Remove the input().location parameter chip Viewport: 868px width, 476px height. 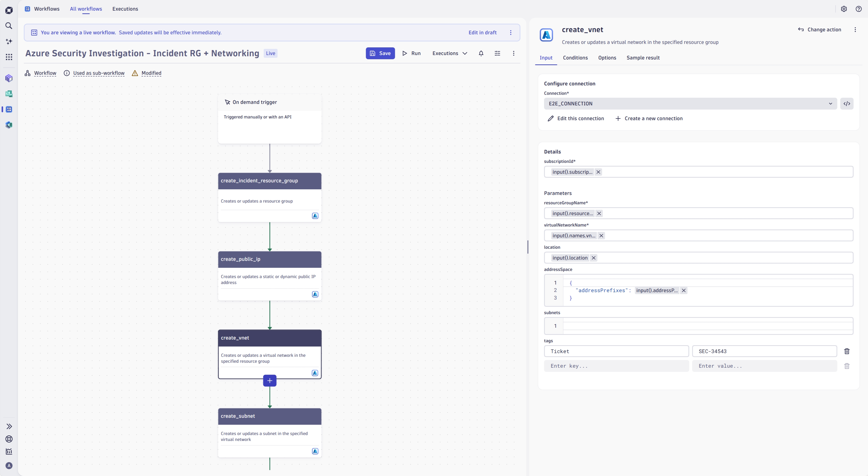[593, 258]
